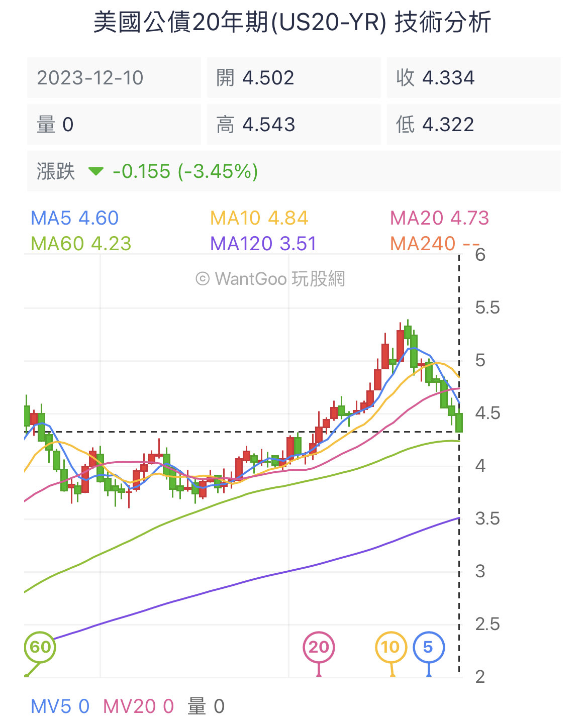Click the green down-triangle change indicator
588x728 pixels.
click(95, 172)
